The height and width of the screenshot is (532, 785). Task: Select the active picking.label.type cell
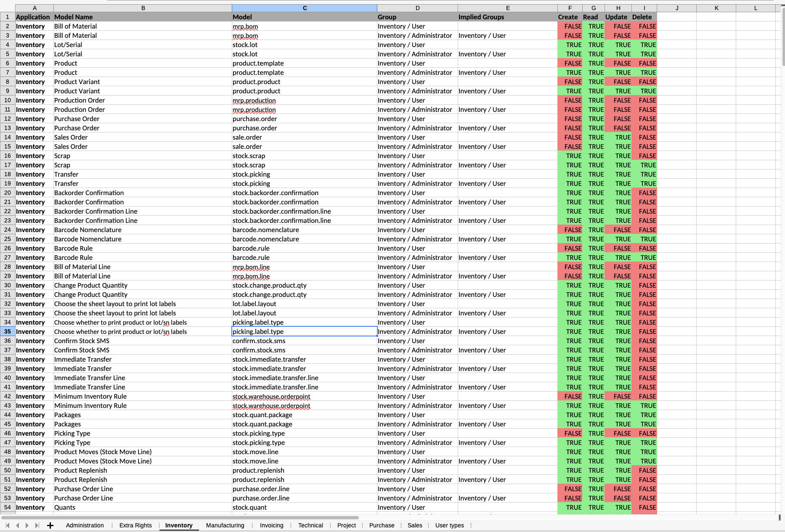[x=304, y=331]
